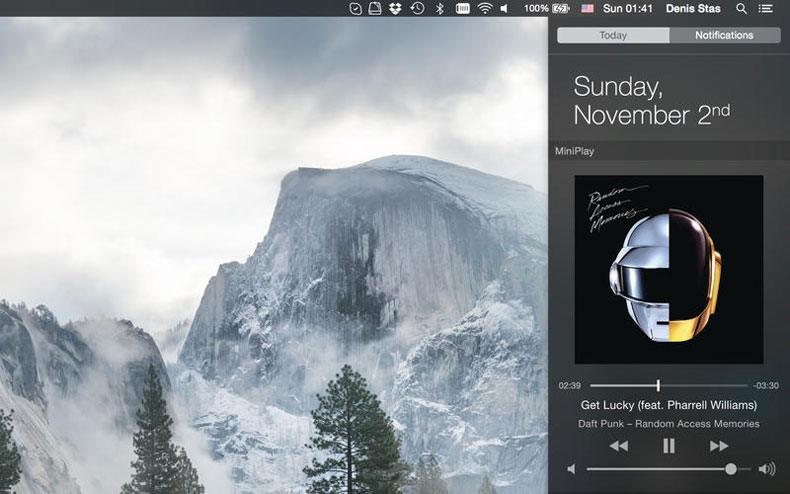This screenshot has height=494, width=790.
Task: Skip forward to the next track
Action: coord(719,446)
